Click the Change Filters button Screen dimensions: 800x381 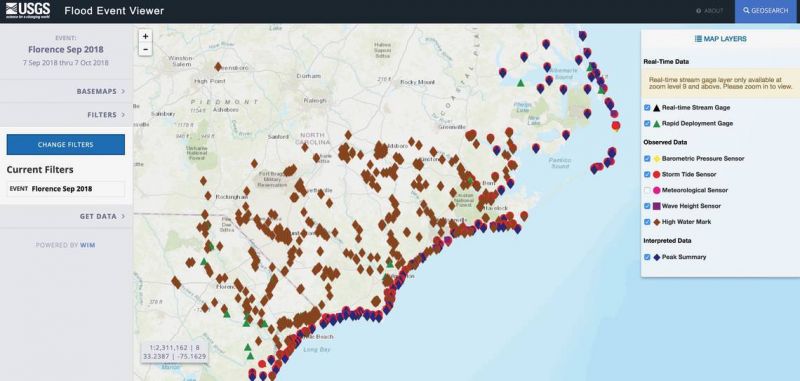point(66,144)
